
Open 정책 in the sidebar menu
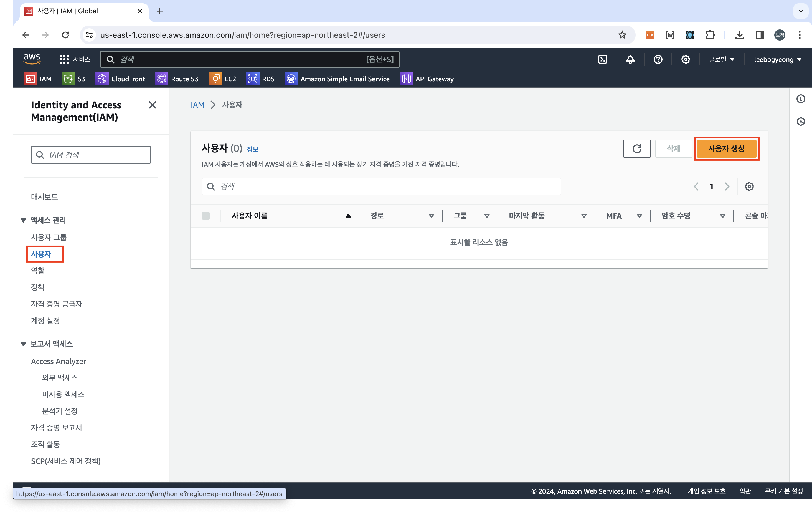coord(38,287)
